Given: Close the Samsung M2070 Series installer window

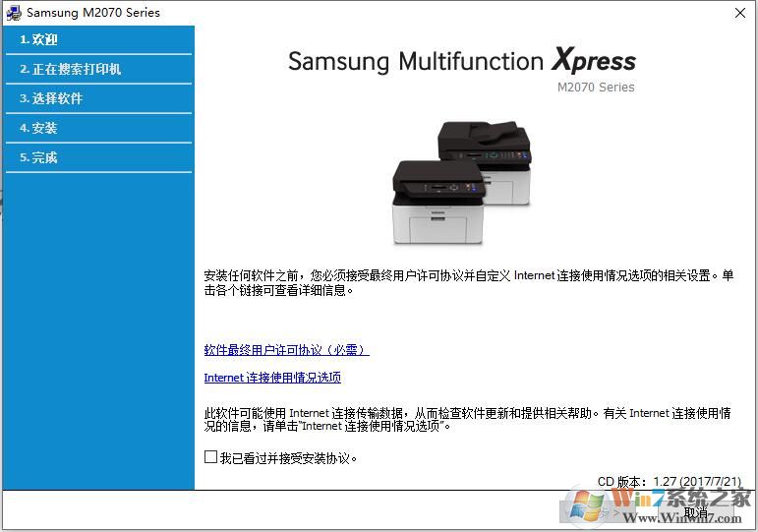Looking at the screenshot, I should tap(739, 13).
